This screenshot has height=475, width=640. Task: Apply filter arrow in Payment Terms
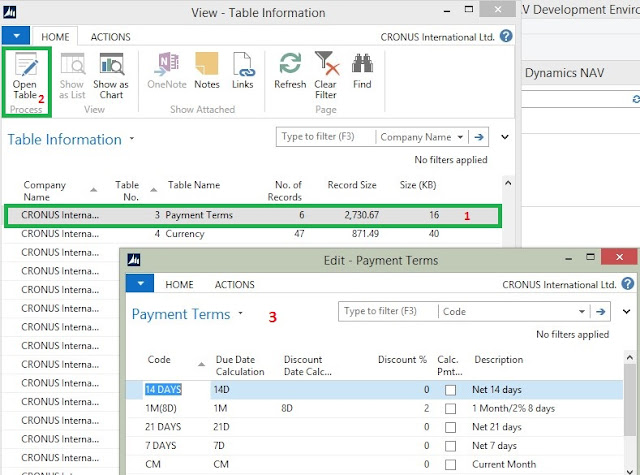[x=600, y=312]
